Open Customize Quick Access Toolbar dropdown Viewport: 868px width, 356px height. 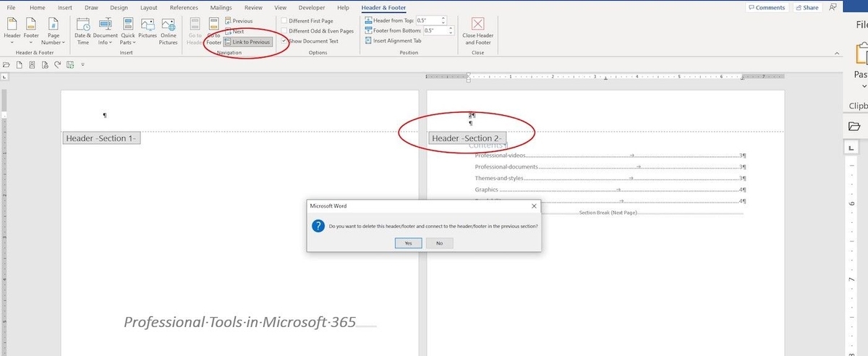[82, 64]
